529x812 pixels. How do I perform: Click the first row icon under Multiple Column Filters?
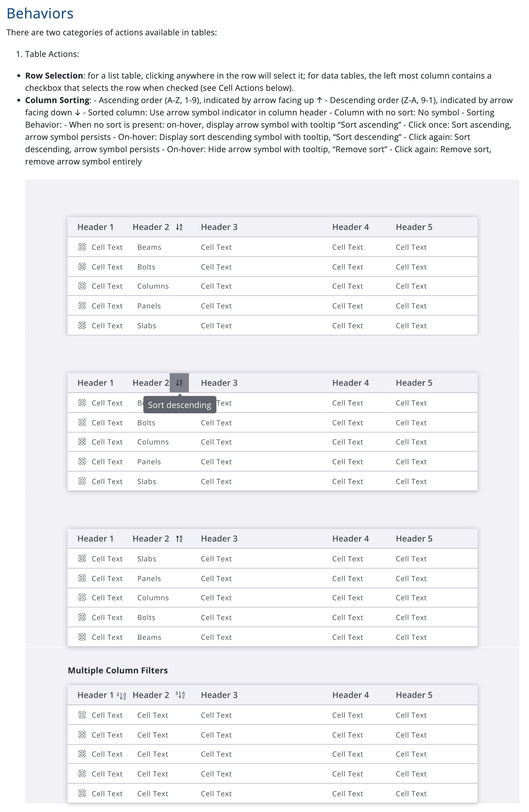click(x=82, y=715)
